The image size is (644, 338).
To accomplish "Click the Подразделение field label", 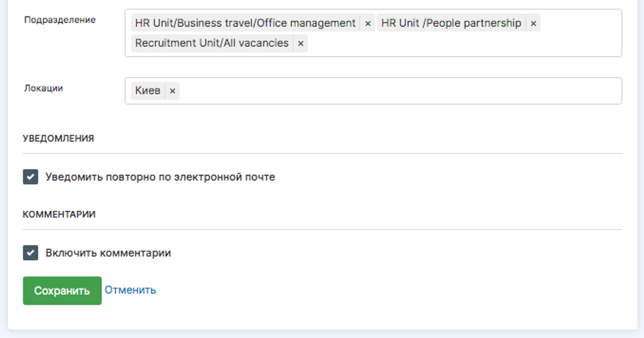I will [x=60, y=20].
